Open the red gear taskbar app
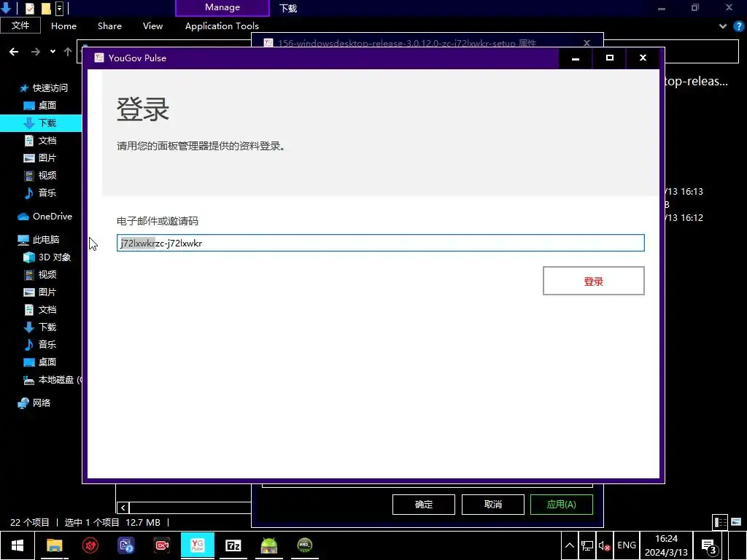The height and width of the screenshot is (560, 747). click(x=90, y=545)
